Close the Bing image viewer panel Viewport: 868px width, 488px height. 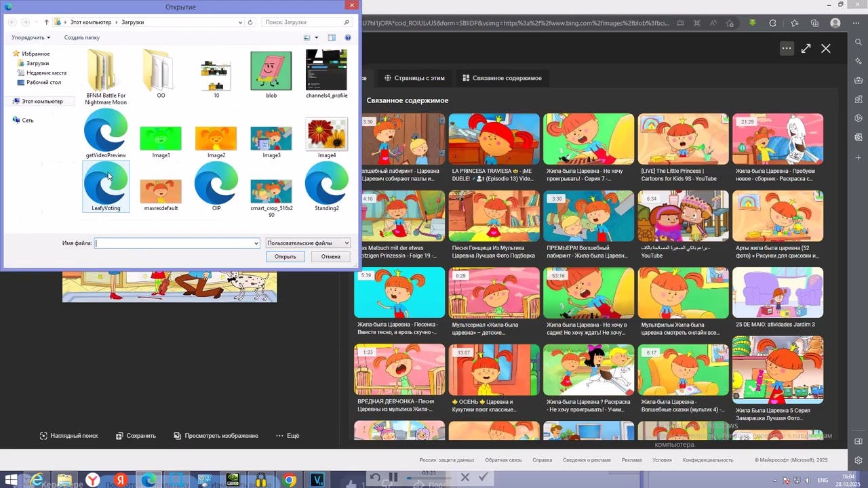click(825, 48)
